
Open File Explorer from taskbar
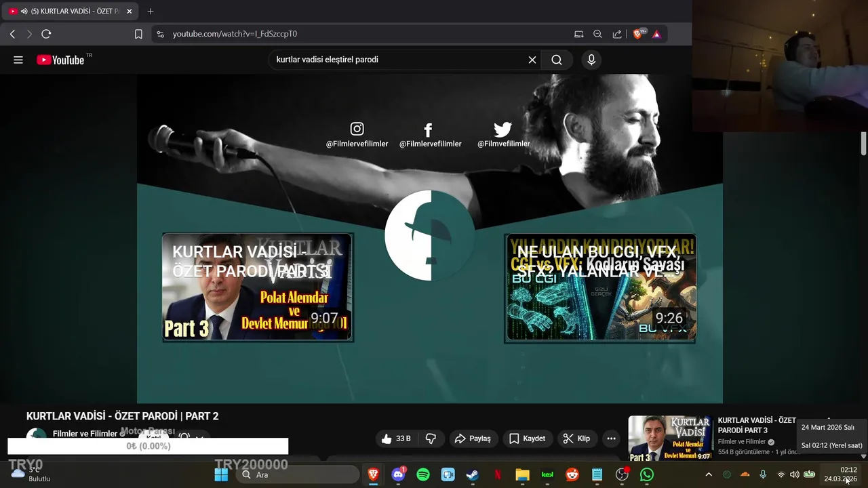point(522,474)
